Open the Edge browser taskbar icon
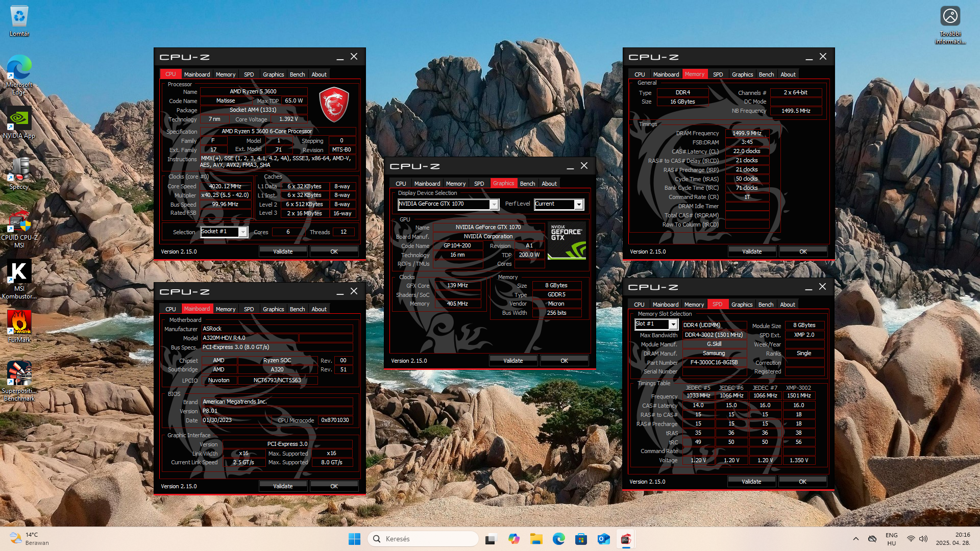Screen dimensions: 980x551 (558, 539)
